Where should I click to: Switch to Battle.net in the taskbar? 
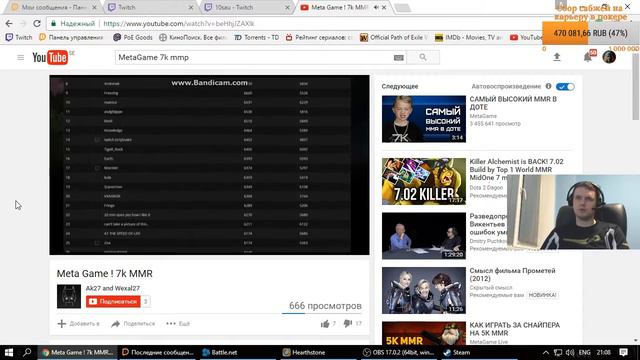(x=238, y=353)
